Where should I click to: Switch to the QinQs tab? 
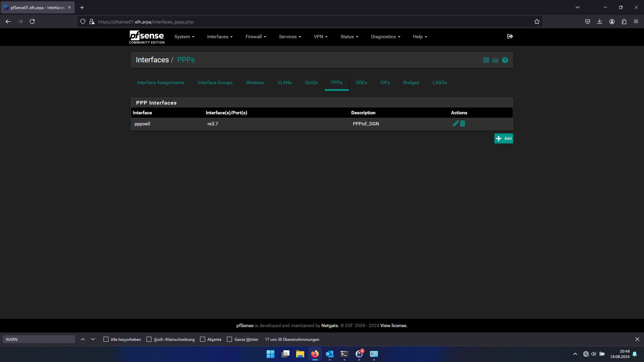pyautogui.click(x=311, y=83)
